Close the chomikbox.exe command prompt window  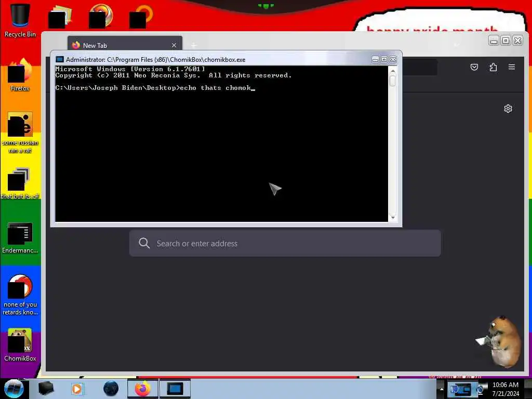(393, 59)
